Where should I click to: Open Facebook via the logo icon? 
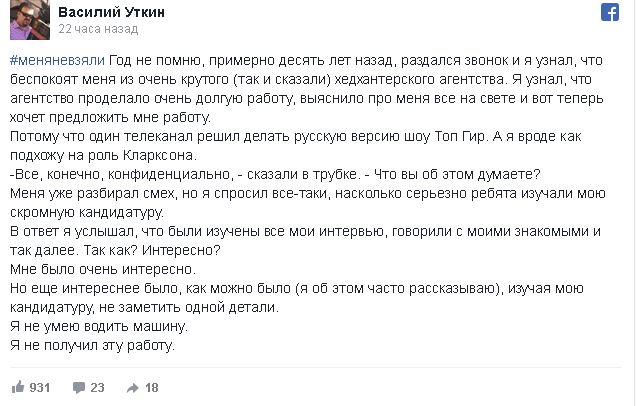609,14
